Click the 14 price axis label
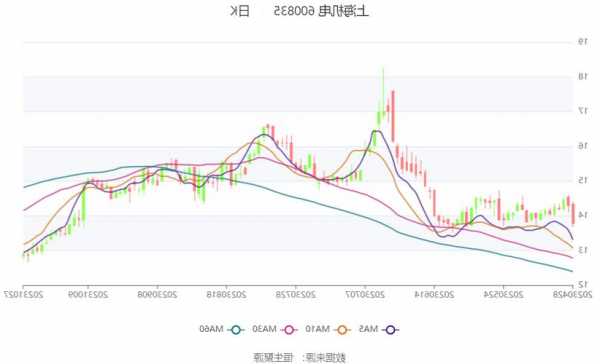 [582, 215]
